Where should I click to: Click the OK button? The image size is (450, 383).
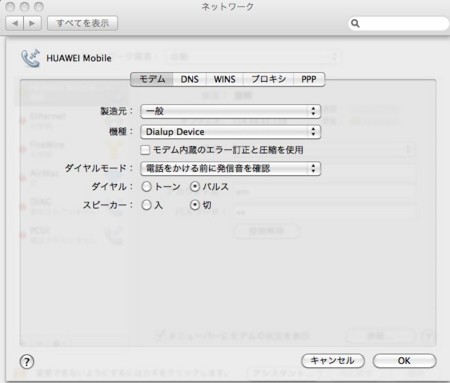404,361
